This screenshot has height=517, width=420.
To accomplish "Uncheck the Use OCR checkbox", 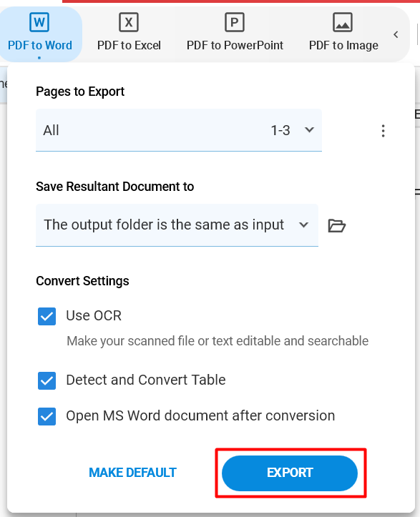I will click(x=47, y=317).
